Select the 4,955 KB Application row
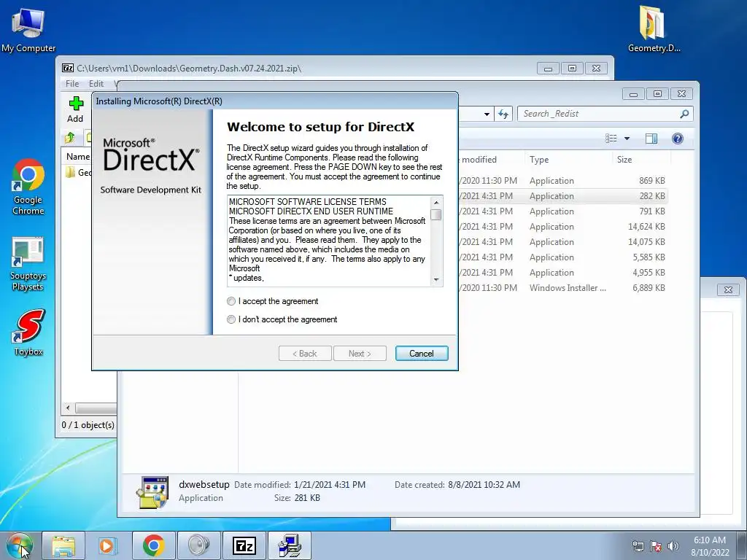The image size is (747, 560). 562,273
